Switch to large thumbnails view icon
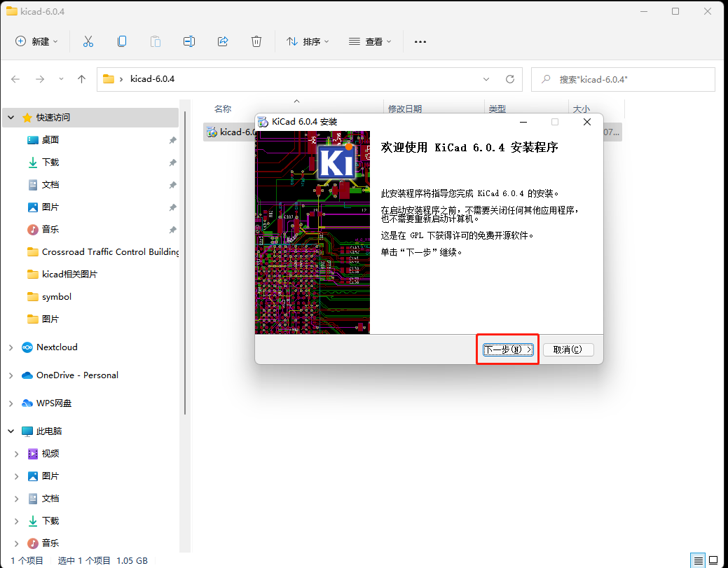728x568 pixels. [713, 561]
